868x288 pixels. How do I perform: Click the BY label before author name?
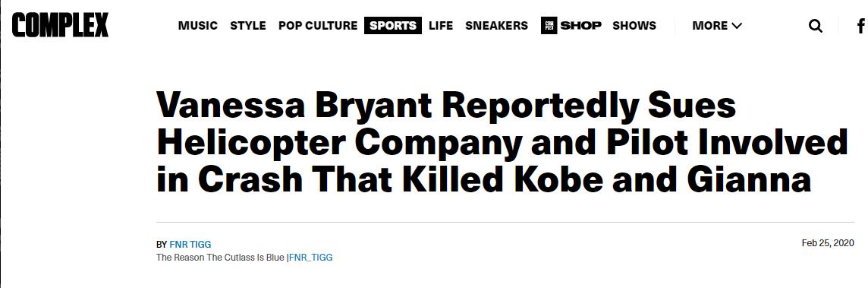[162, 244]
